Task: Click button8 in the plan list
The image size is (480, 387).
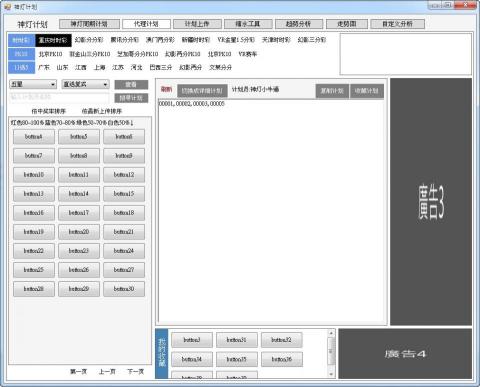Action: tap(79, 156)
